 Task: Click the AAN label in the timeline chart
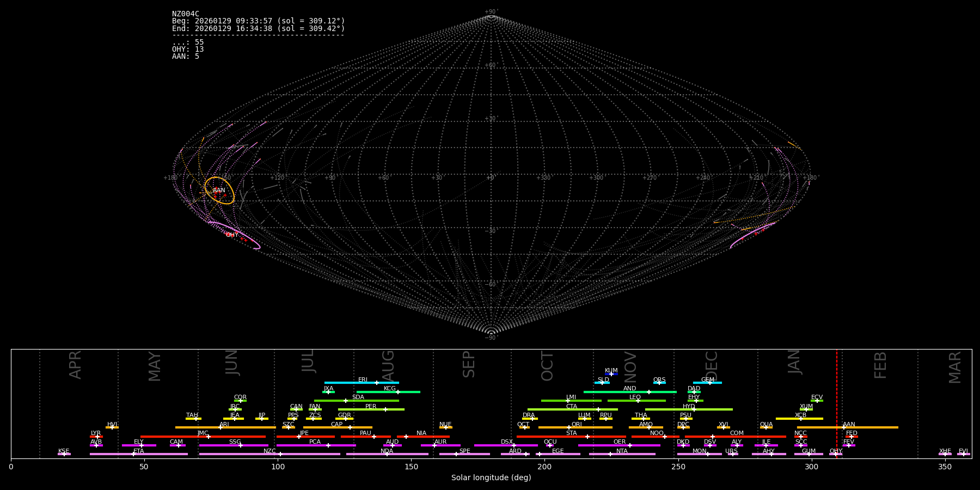(x=849, y=424)
